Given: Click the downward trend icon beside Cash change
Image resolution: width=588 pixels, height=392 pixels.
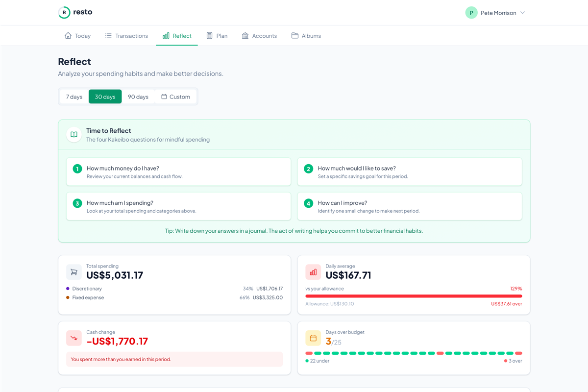Looking at the screenshot, I should click(74, 338).
